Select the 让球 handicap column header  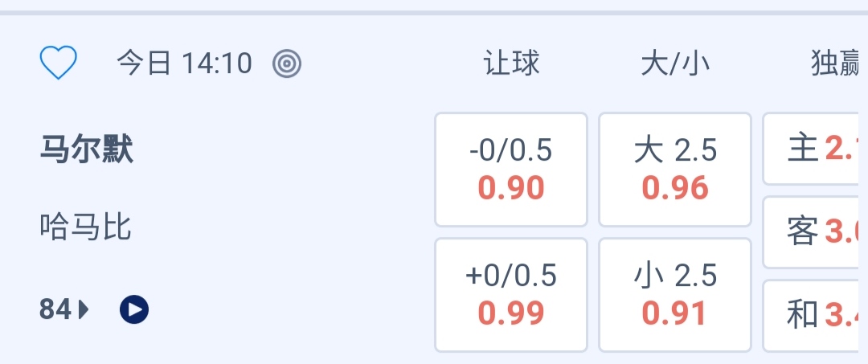(511, 63)
